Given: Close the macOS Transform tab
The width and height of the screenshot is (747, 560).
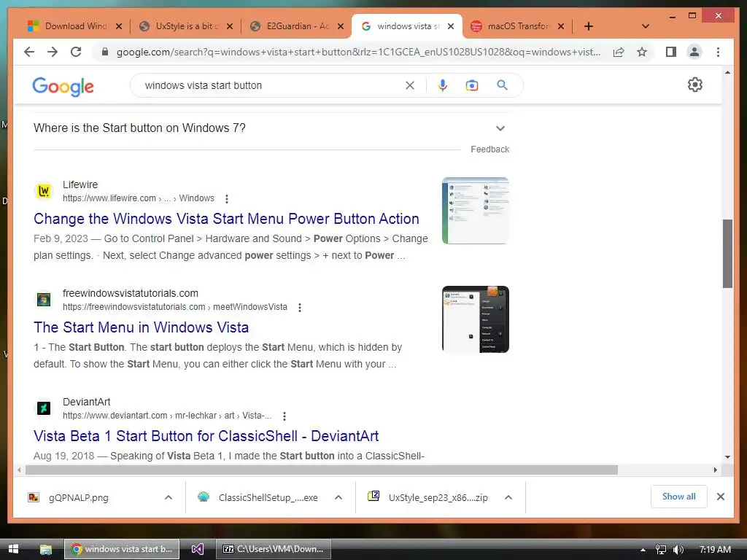Looking at the screenshot, I should (561, 26).
